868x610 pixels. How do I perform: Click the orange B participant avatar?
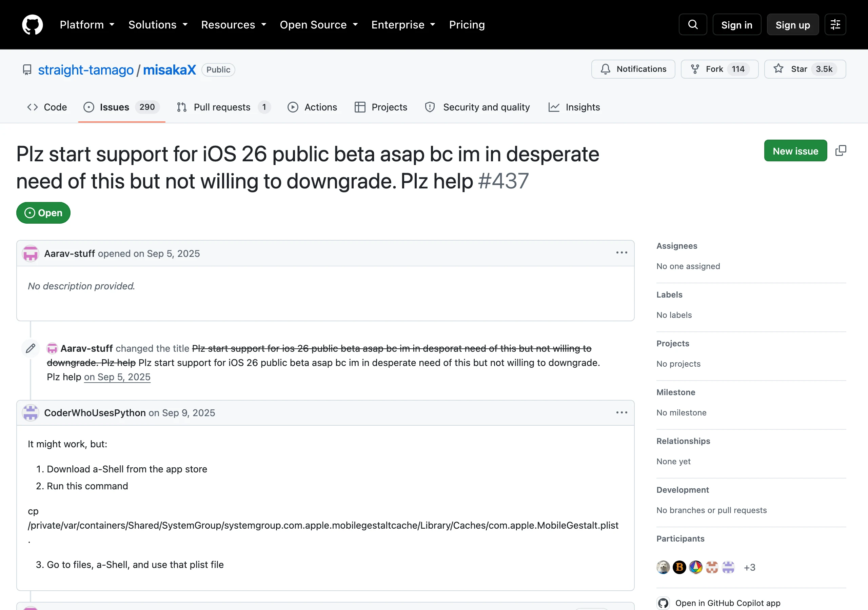click(x=679, y=567)
